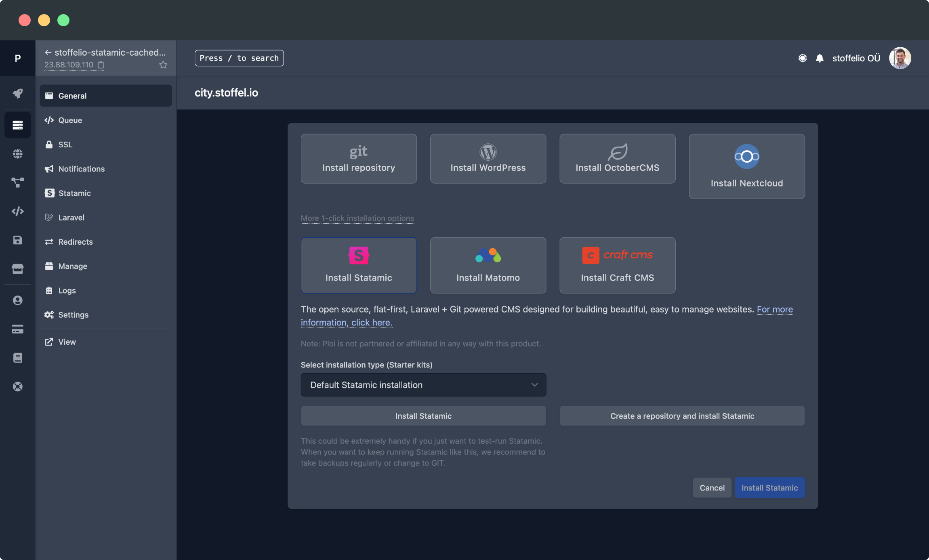Open Notifications in site sidebar

(106, 169)
